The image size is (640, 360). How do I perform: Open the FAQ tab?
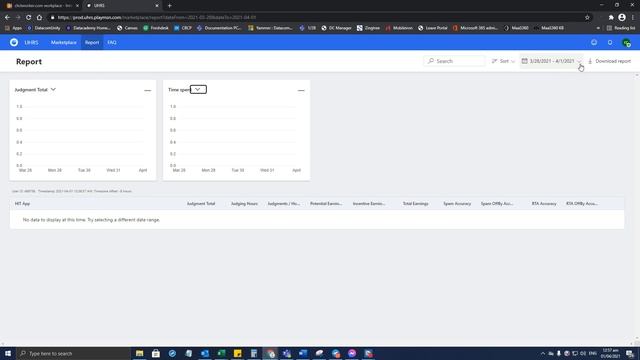pos(112,42)
